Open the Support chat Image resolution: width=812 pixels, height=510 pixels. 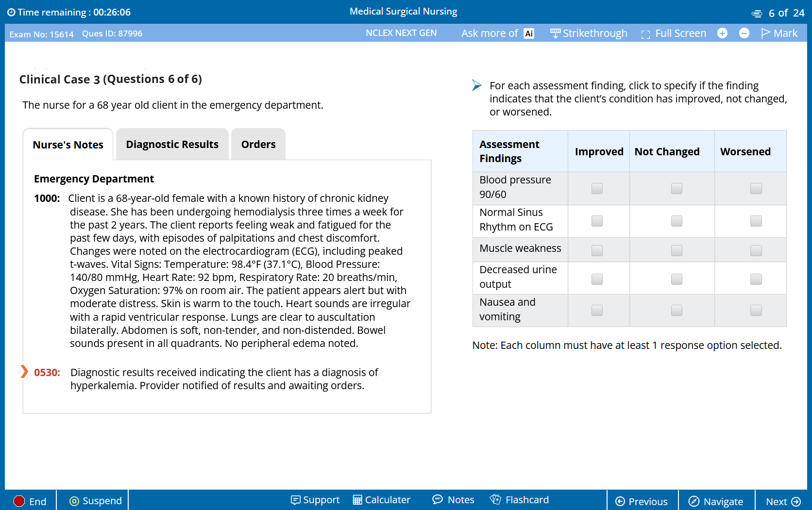click(315, 500)
